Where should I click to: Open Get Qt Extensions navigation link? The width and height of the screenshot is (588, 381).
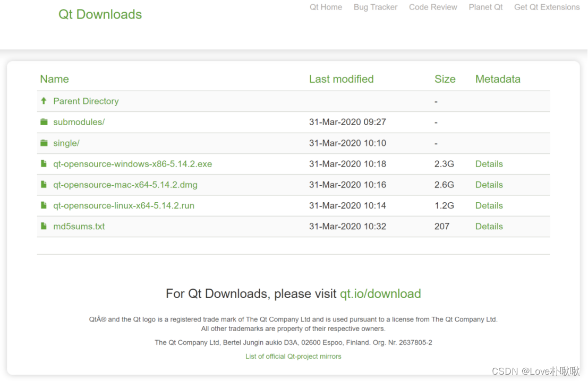547,7
